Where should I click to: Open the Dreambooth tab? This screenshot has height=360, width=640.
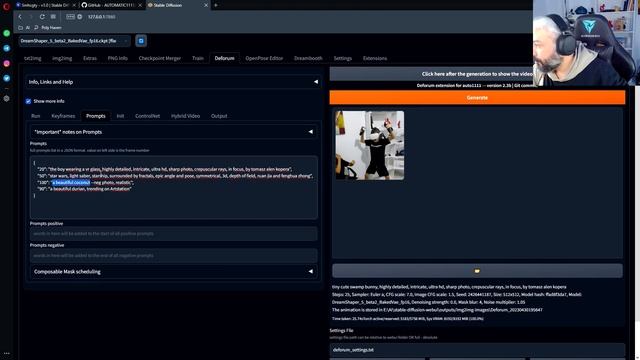[308, 58]
